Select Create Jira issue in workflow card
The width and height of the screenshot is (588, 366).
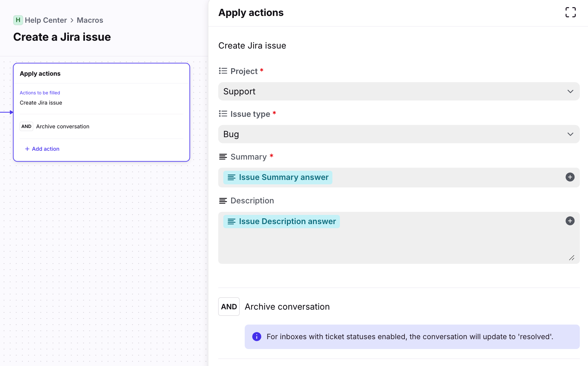point(41,103)
